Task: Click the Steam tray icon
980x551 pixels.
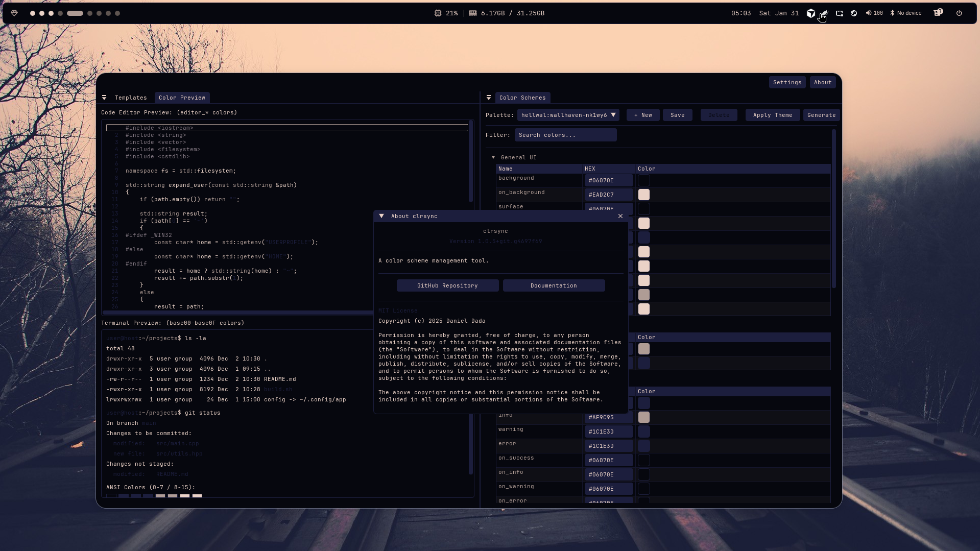Action: pyautogui.click(x=854, y=13)
